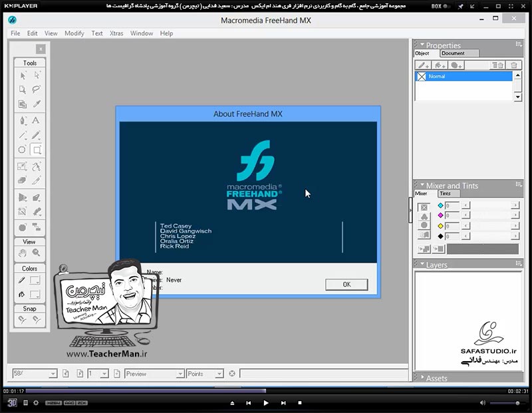Image resolution: width=532 pixels, height=413 pixels.
Task: Toggle left Snap tool button
Action: tap(23, 319)
